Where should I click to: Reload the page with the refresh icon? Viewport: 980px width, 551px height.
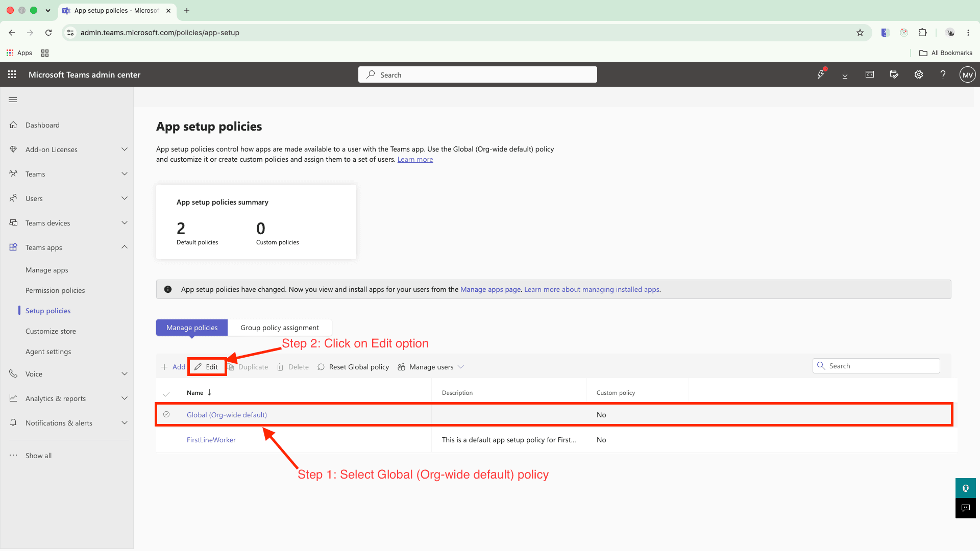(x=48, y=33)
